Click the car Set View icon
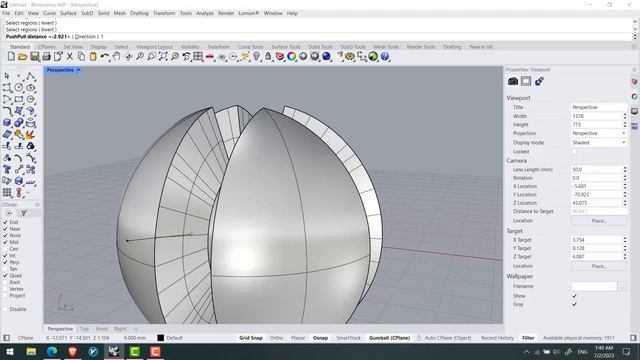This screenshot has width=640, height=360. coord(210,56)
